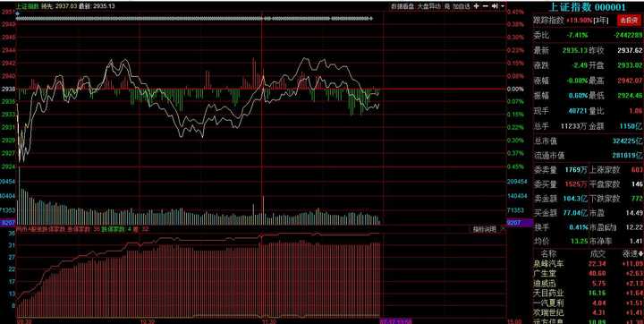Open 指标说明 indicator explanation link

484,229
